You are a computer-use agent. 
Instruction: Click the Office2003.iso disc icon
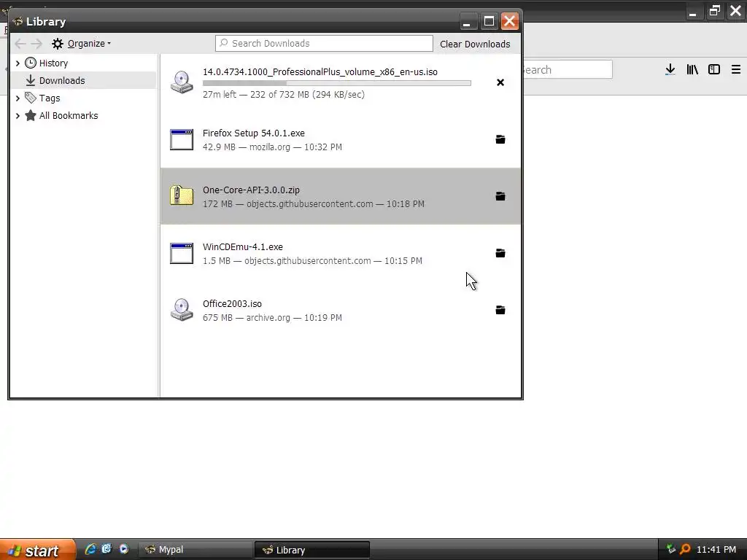coord(182,310)
